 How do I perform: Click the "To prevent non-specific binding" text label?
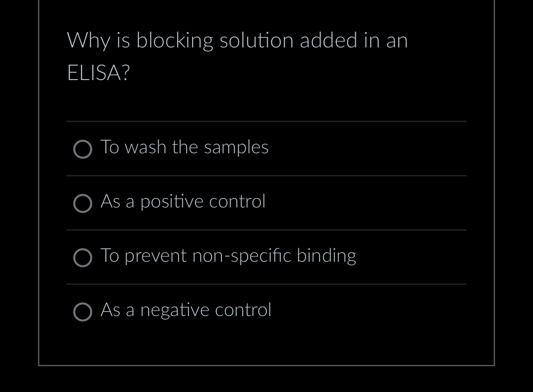(x=228, y=255)
